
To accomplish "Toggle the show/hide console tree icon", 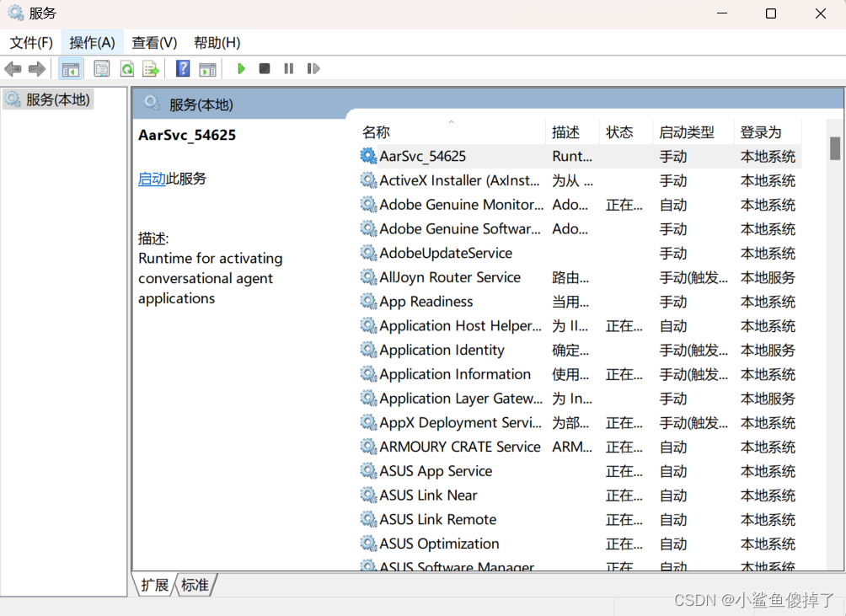I will (x=70, y=69).
